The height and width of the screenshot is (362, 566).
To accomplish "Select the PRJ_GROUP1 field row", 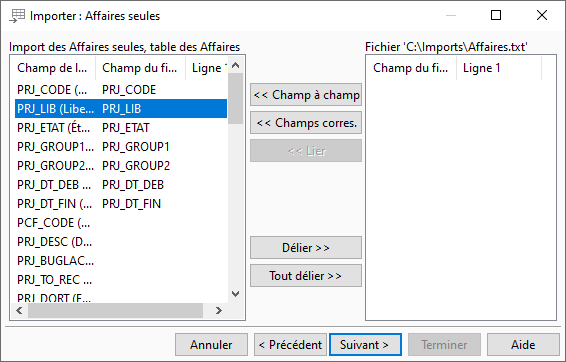I will pyautogui.click(x=121, y=147).
